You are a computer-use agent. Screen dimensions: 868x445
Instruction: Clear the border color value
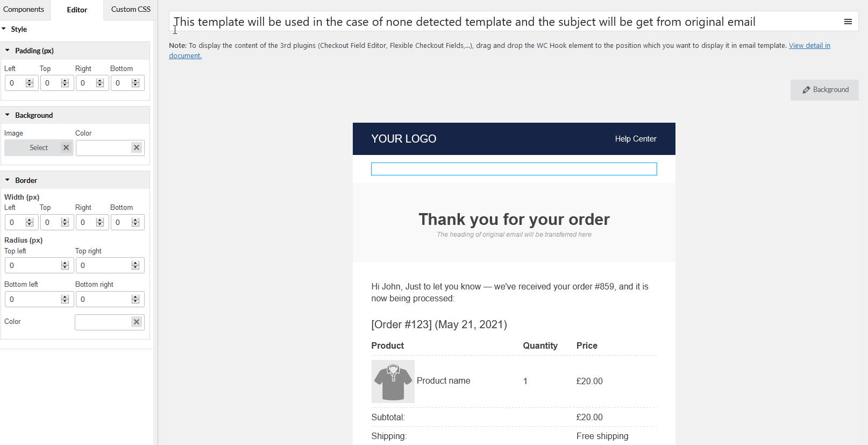click(137, 322)
